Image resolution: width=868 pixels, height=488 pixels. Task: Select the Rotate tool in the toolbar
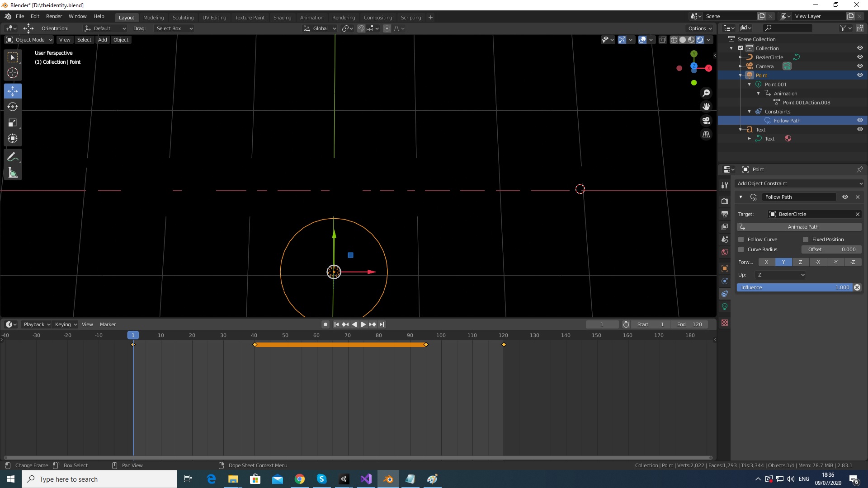pos(12,107)
